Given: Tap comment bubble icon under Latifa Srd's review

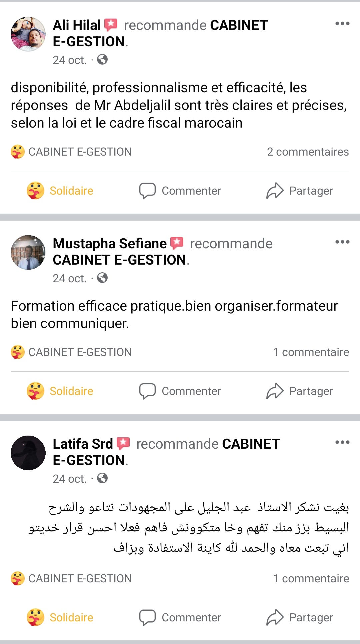Looking at the screenshot, I should (147, 617).
